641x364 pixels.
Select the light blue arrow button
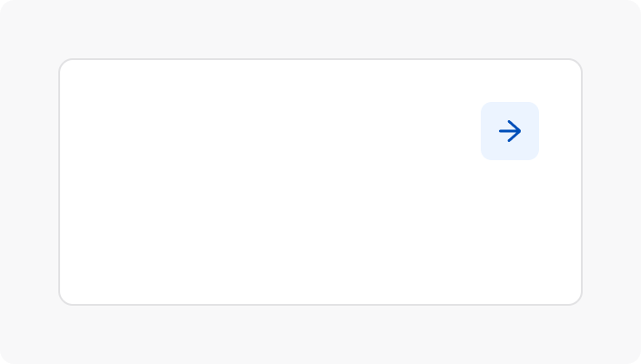click(x=510, y=131)
